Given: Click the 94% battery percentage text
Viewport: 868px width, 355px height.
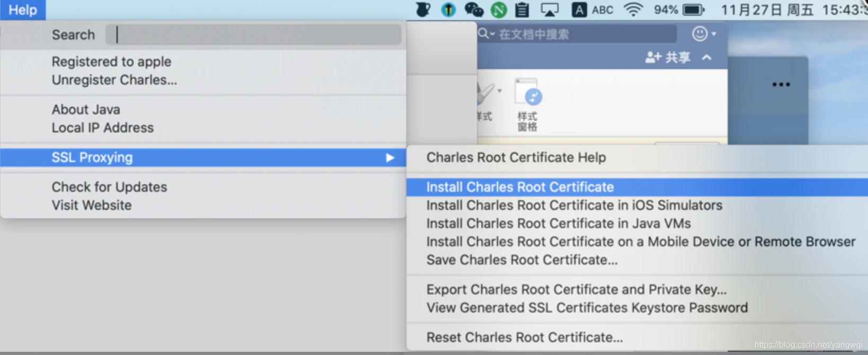Looking at the screenshot, I should click(x=666, y=10).
